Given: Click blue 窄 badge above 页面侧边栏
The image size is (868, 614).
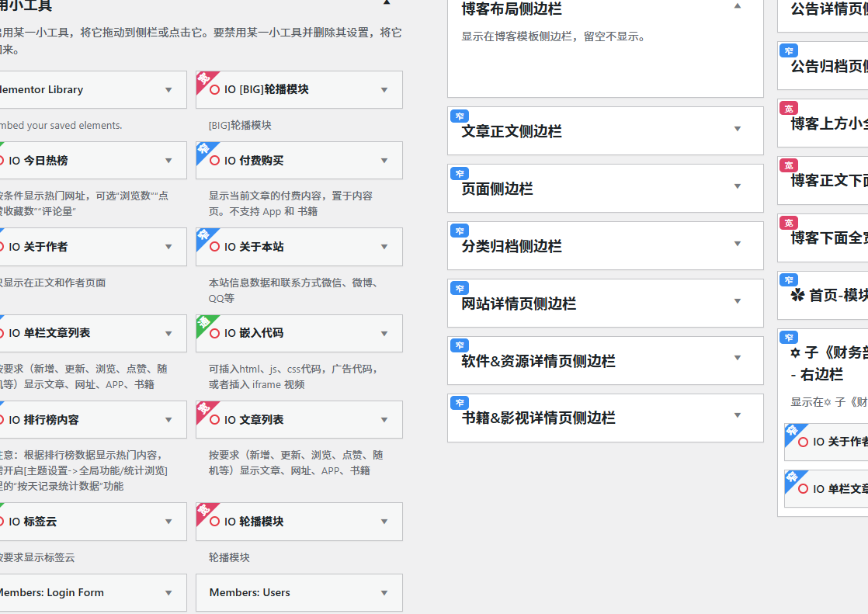Looking at the screenshot, I should coord(460,174).
